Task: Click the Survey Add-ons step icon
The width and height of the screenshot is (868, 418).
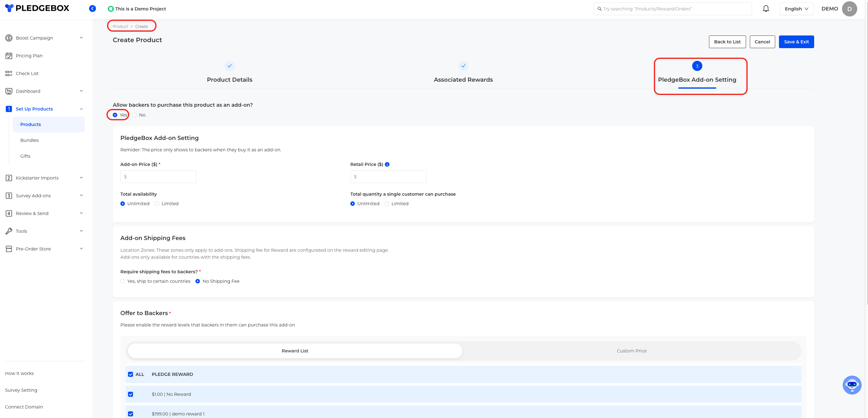Action: coord(9,196)
